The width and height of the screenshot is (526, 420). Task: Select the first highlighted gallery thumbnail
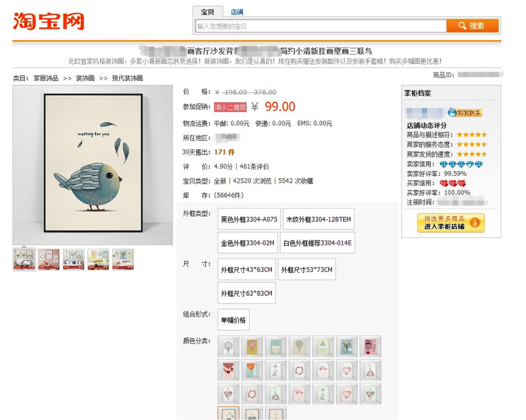pos(24,259)
